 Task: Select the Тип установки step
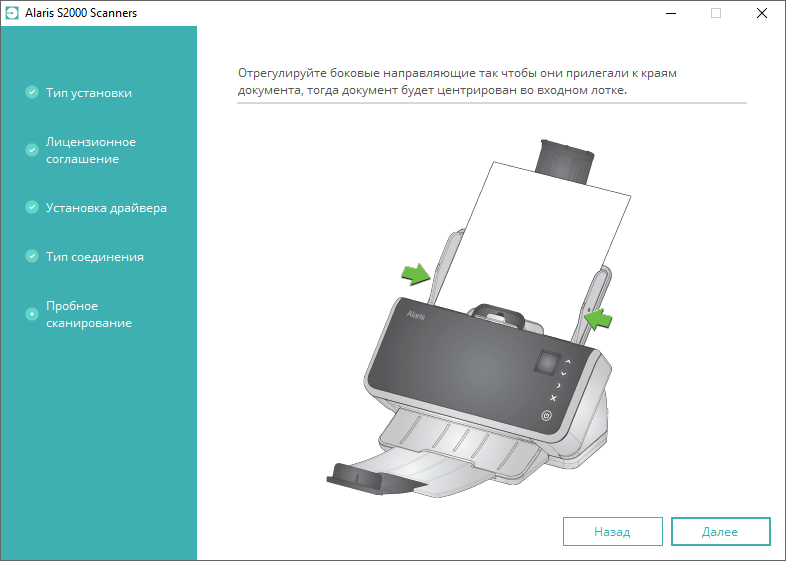click(89, 93)
